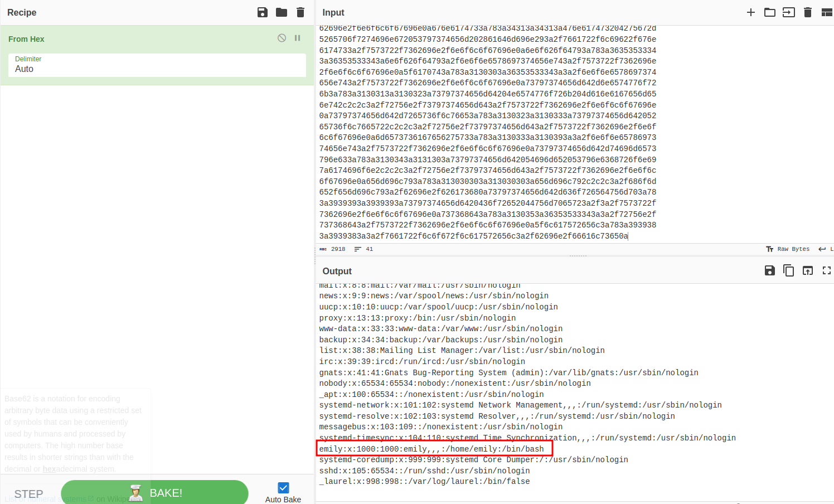The width and height of the screenshot is (834, 504).
Task: Click the systemd-network output line
Action: click(520, 405)
